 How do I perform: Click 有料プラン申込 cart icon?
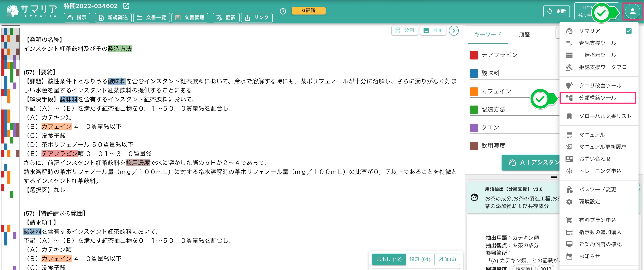569,220
